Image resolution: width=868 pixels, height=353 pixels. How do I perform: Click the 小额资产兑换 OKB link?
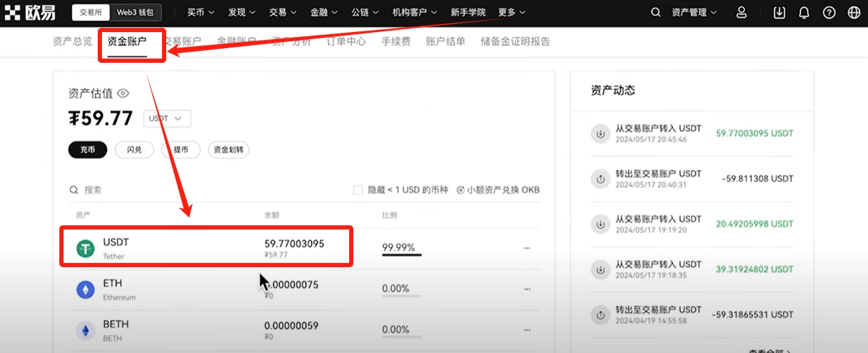498,190
